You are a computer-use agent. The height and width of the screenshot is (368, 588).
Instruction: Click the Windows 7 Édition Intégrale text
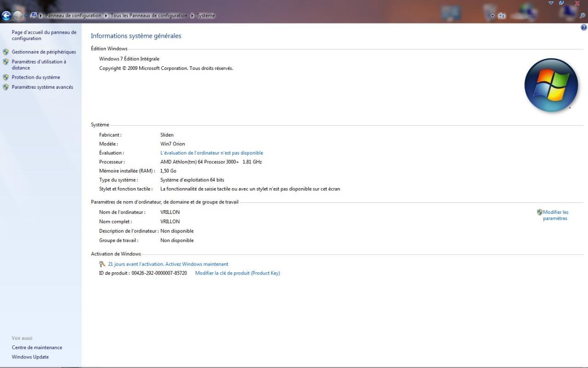(129, 59)
